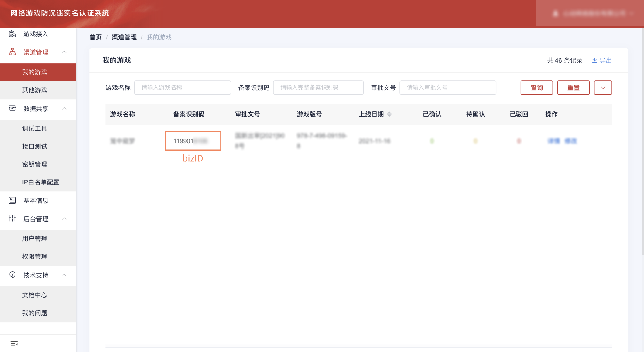Click the 渠道管理 hierarchy icon

point(12,52)
